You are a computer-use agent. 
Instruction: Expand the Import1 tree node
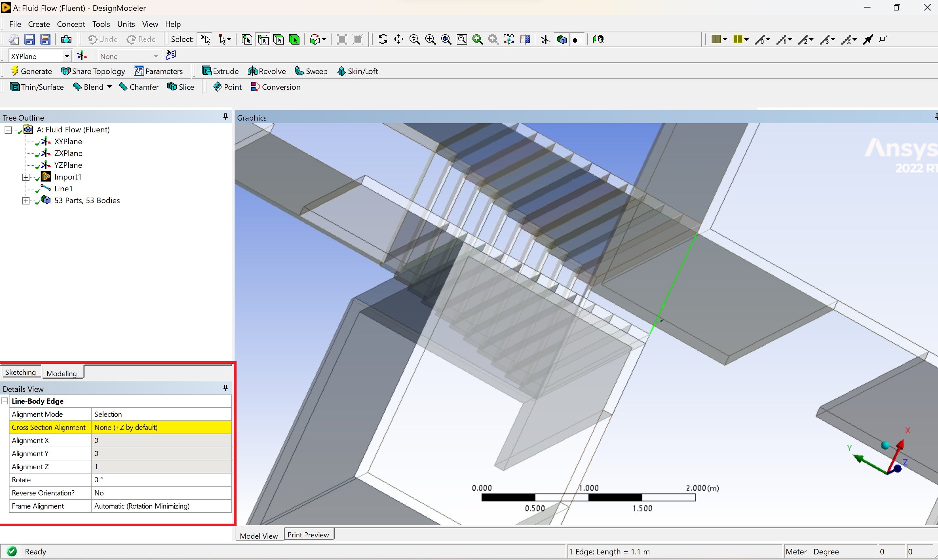pos(26,177)
